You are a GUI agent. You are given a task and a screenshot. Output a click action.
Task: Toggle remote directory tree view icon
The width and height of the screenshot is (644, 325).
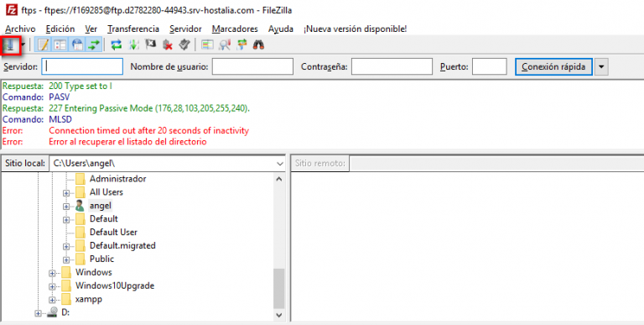(x=77, y=45)
